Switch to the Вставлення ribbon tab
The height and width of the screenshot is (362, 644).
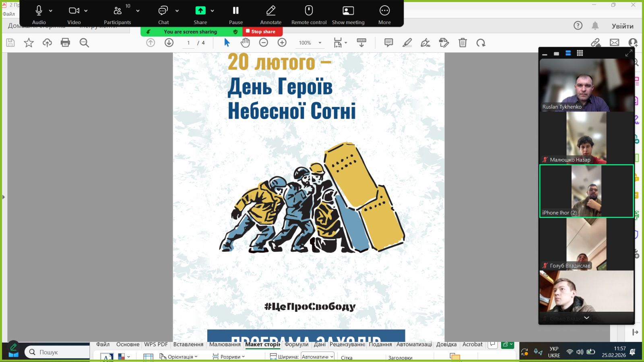pyautogui.click(x=188, y=344)
